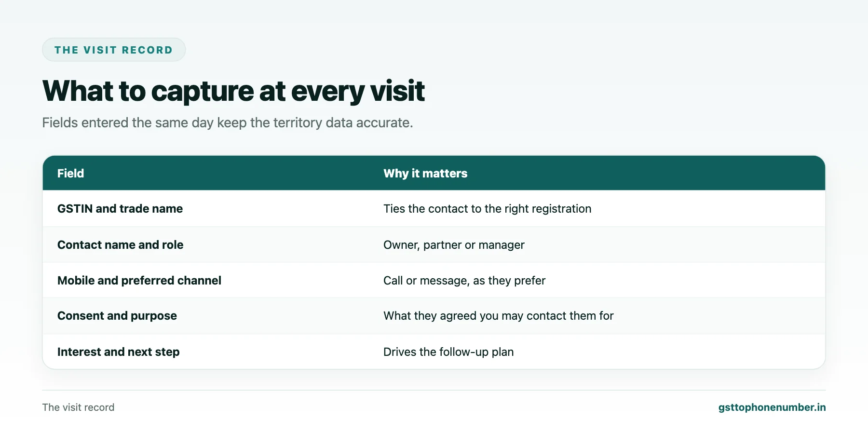Click the THE VISIT RECORD badge
This screenshot has height=447, width=868.
click(114, 50)
